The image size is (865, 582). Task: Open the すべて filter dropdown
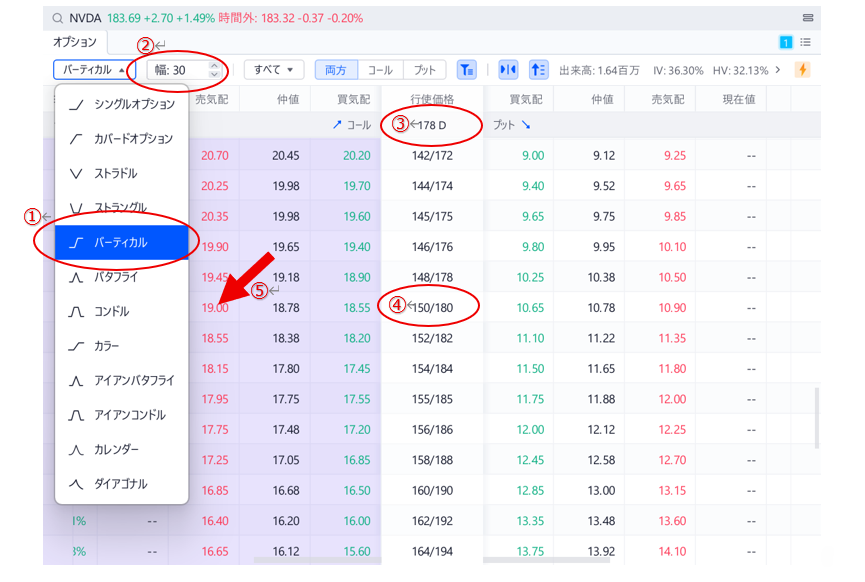pyautogui.click(x=273, y=70)
